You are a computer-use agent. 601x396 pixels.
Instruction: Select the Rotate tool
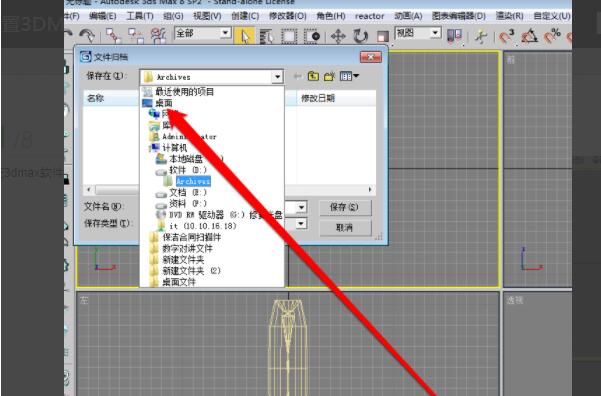(x=360, y=36)
